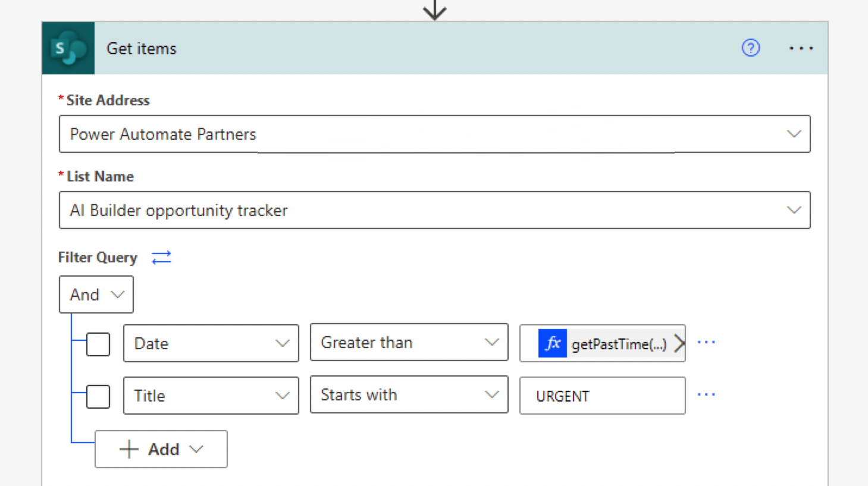The width and height of the screenshot is (868, 486).
Task: Open the help question mark icon
Action: point(751,48)
